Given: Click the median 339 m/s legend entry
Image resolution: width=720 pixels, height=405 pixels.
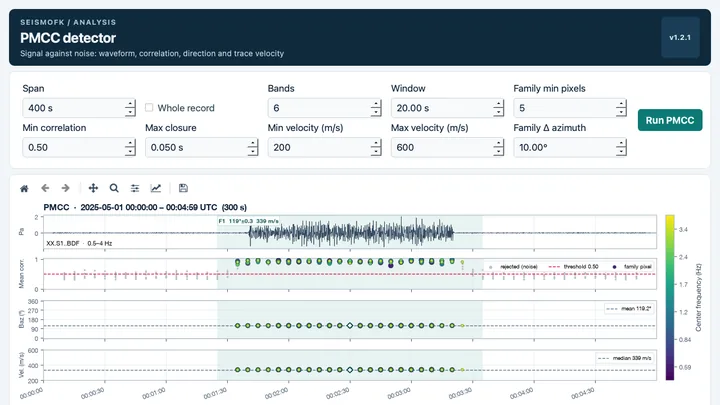Looking at the screenshot, I should click(x=625, y=358).
